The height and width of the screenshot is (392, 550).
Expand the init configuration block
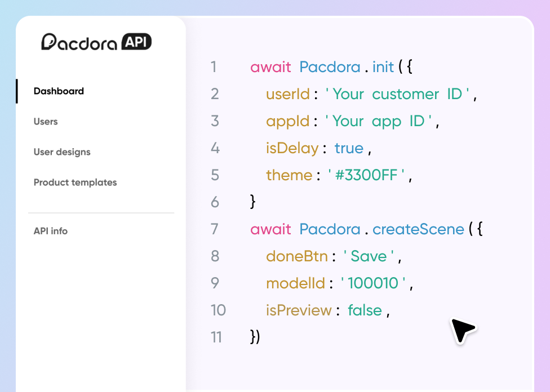tap(409, 66)
